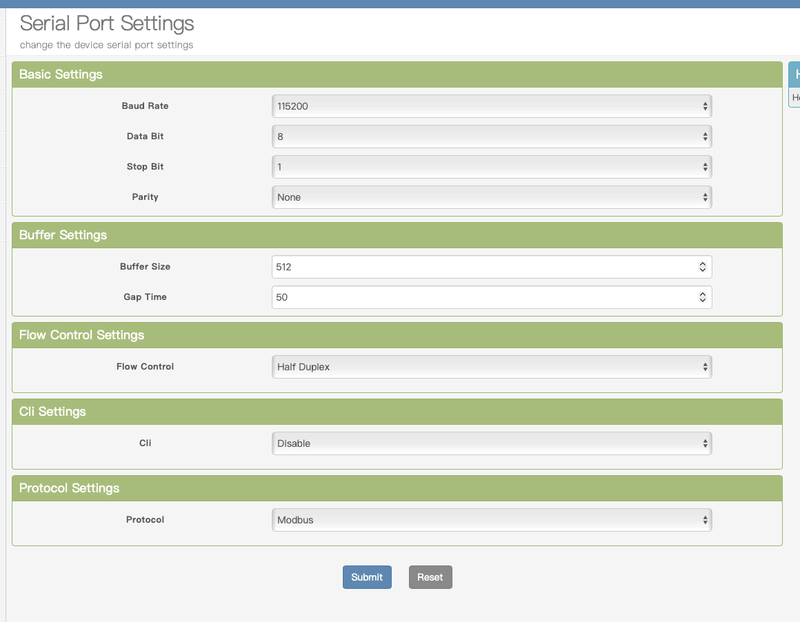Click the Parity label
The height and width of the screenshot is (622, 800).
pos(145,197)
